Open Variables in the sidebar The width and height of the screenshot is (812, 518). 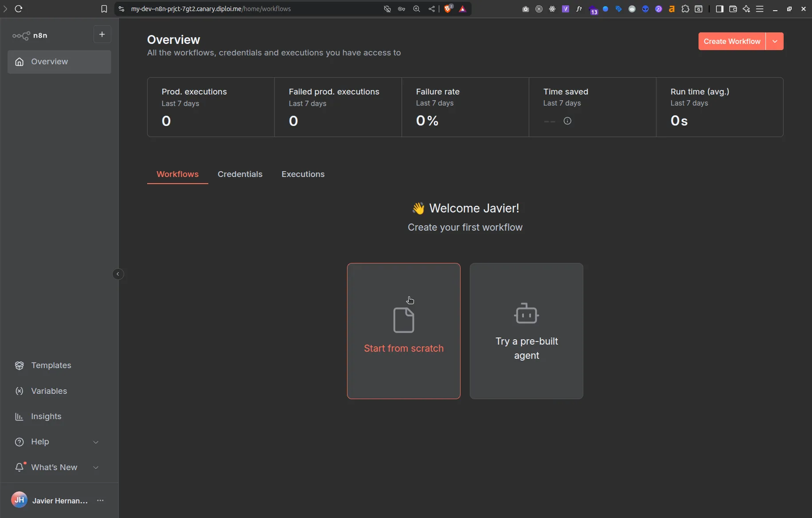(49, 391)
